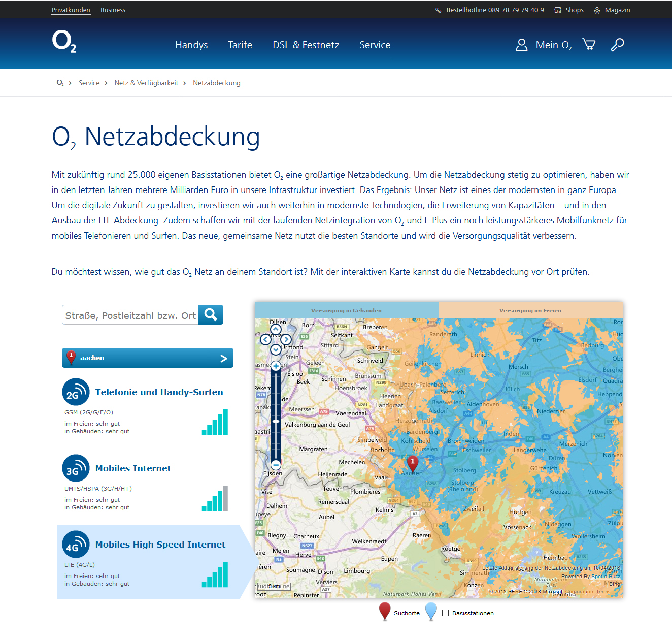672x640 pixels.
Task: Zoom in the map with plus
Action: click(276, 366)
